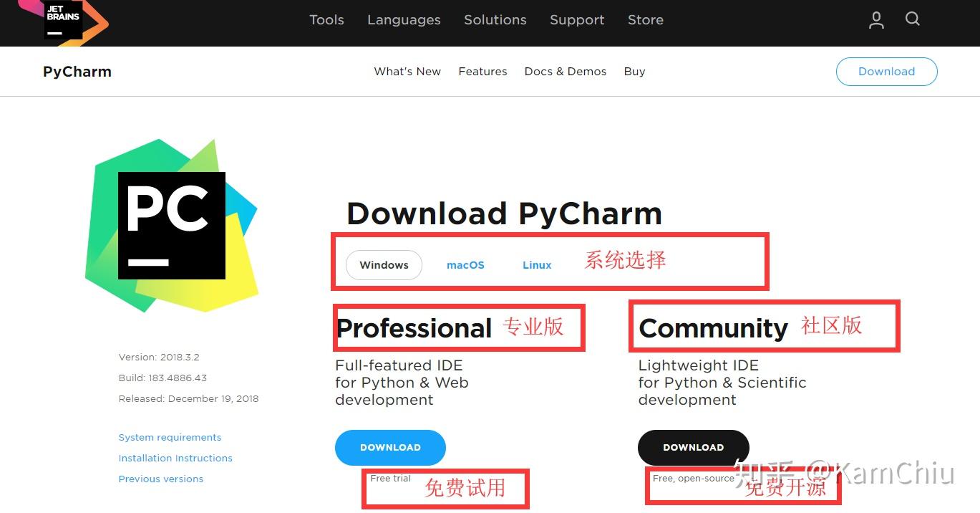
Task: Open the Docs & Demos page
Action: coord(565,71)
